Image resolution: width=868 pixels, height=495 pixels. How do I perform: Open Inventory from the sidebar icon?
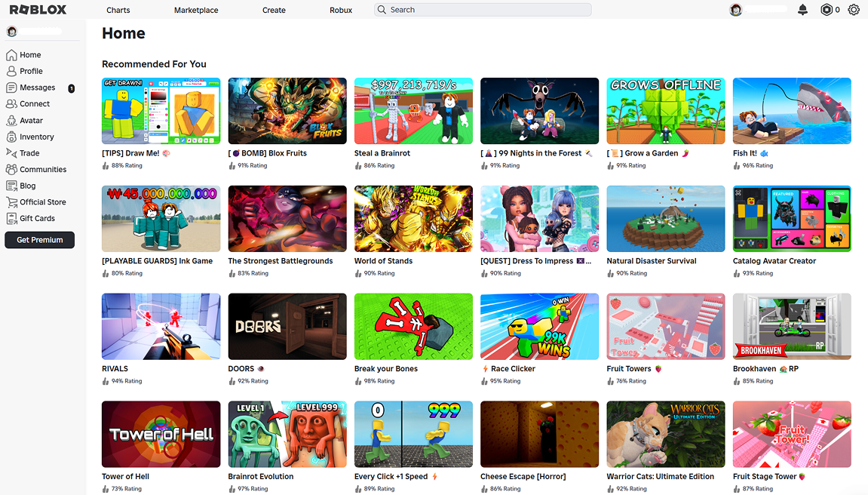pos(10,137)
